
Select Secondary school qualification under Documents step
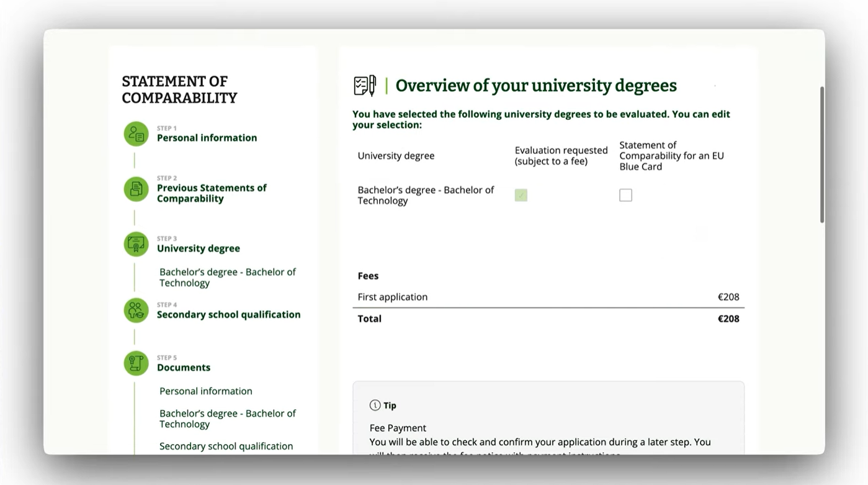point(226,446)
